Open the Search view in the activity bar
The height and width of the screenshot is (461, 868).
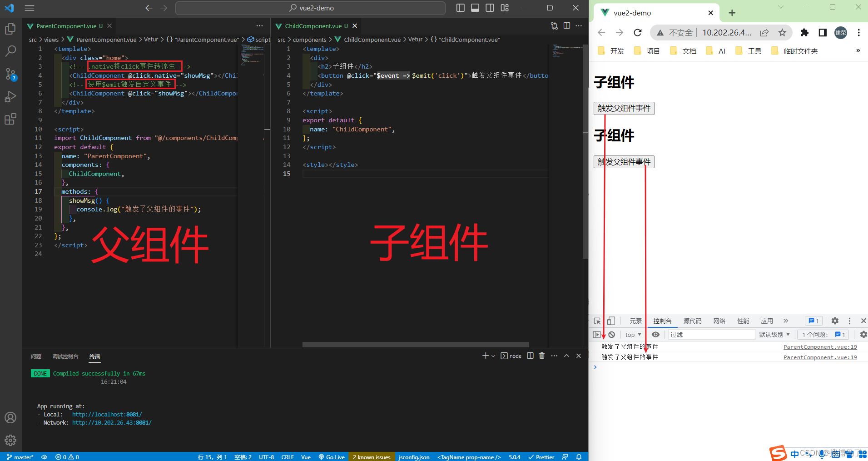click(x=10, y=51)
